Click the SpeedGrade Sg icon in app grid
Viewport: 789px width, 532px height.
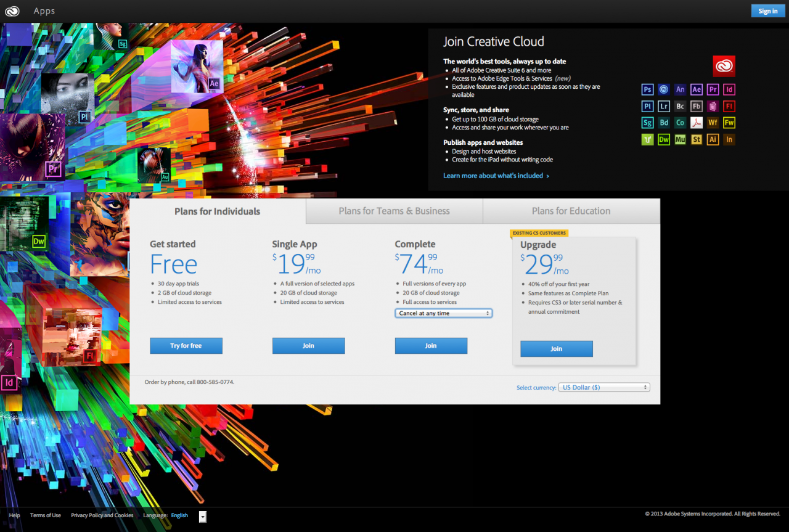coord(647,123)
